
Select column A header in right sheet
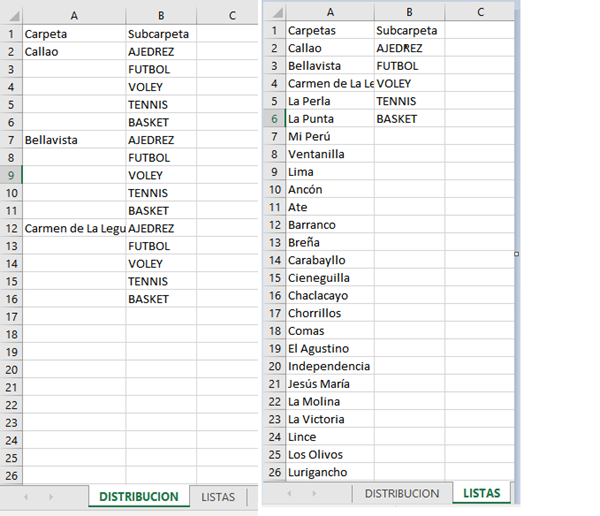[x=330, y=12]
